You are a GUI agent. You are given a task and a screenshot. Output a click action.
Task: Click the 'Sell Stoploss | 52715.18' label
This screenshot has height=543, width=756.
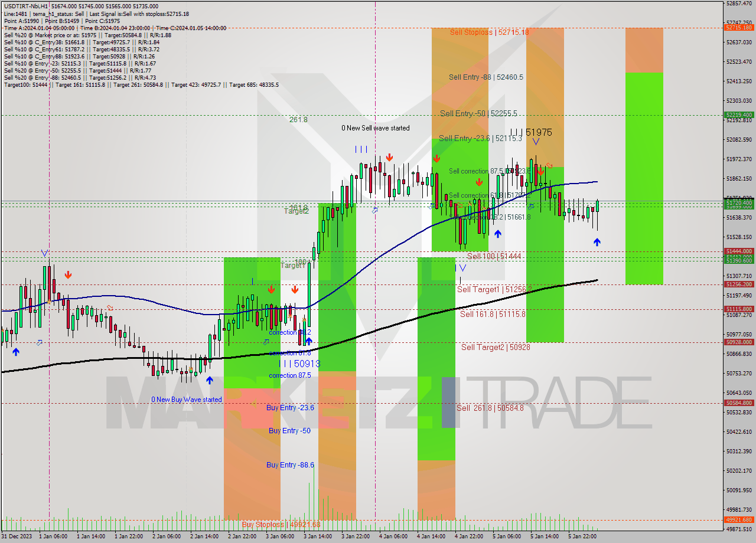(489, 32)
